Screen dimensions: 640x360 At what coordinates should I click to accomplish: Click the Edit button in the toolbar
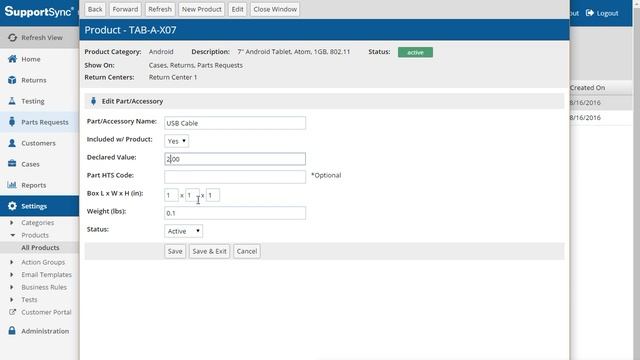click(x=238, y=9)
